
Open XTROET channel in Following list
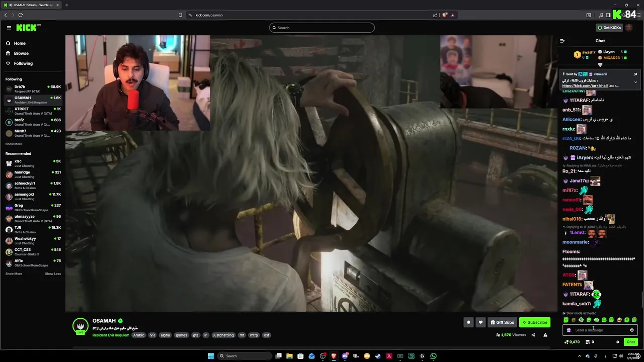(x=33, y=111)
